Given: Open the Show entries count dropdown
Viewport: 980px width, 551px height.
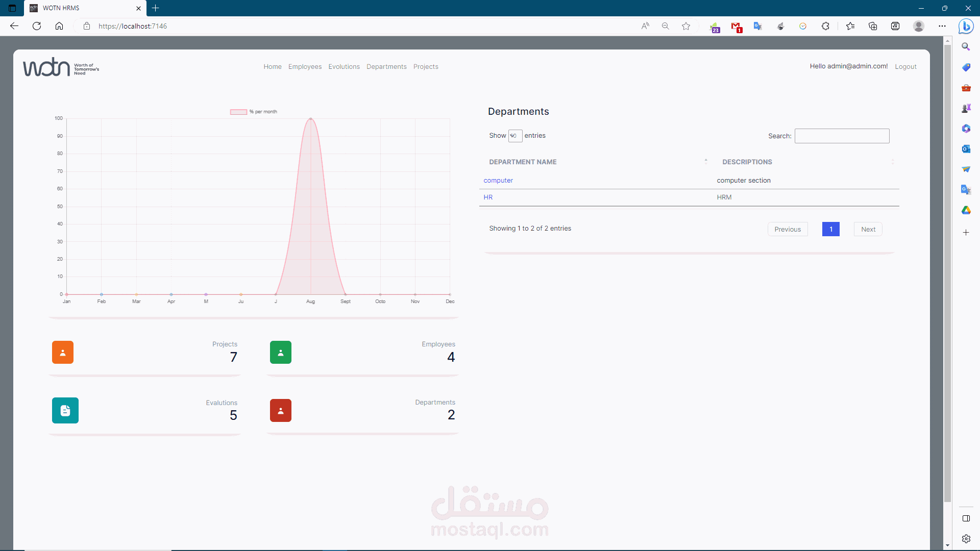Looking at the screenshot, I should point(515,136).
